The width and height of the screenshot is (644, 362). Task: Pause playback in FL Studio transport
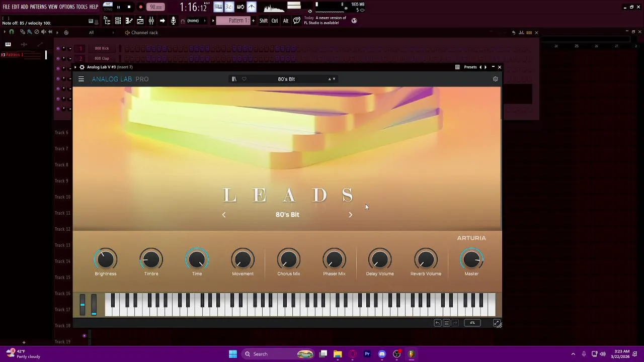click(x=118, y=7)
